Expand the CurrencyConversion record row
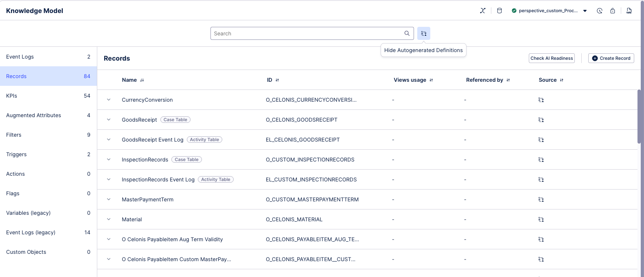 click(x=109, y=100)
